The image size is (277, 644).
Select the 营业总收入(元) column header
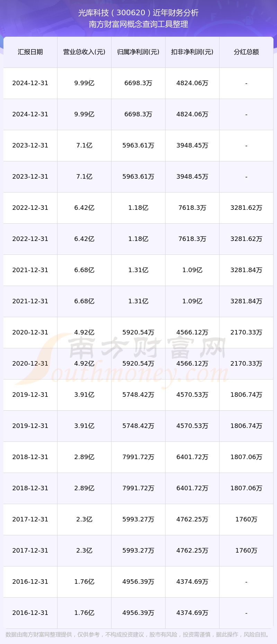click(84, 52)
